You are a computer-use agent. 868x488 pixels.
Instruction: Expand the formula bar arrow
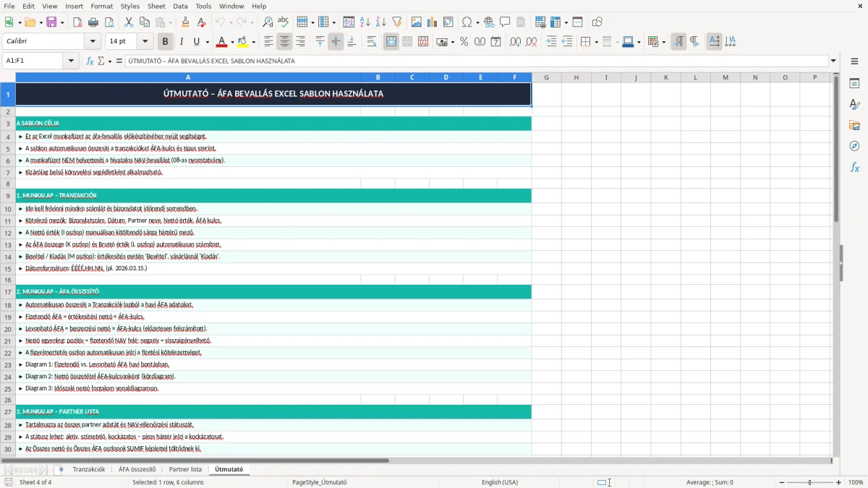pos(834,61)
